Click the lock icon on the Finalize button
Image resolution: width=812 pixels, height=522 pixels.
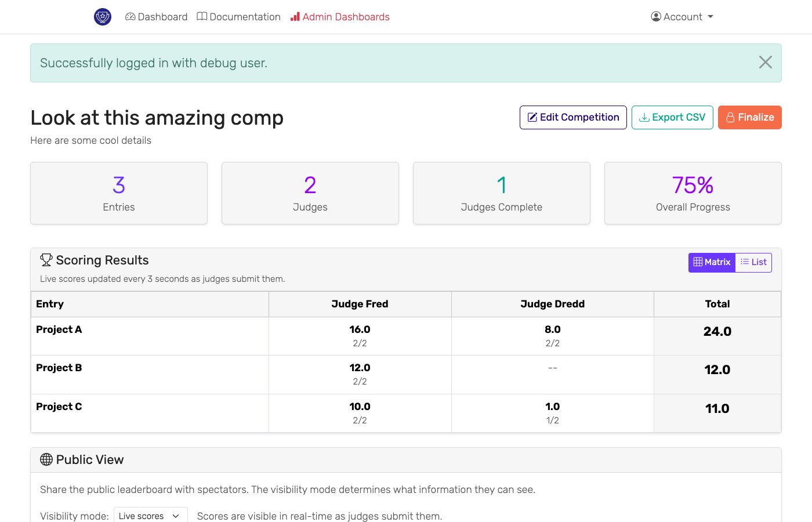[731, 117]
